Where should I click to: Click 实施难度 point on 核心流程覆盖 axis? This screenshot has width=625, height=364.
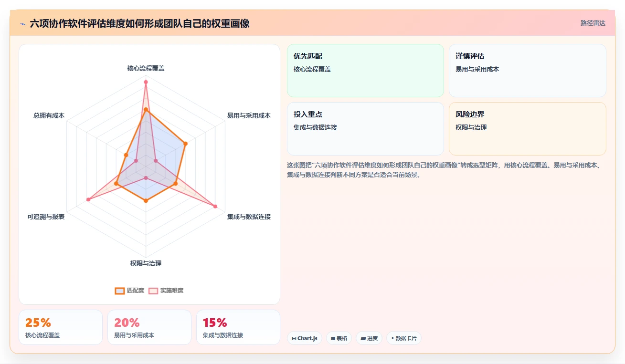pos(146,82)
